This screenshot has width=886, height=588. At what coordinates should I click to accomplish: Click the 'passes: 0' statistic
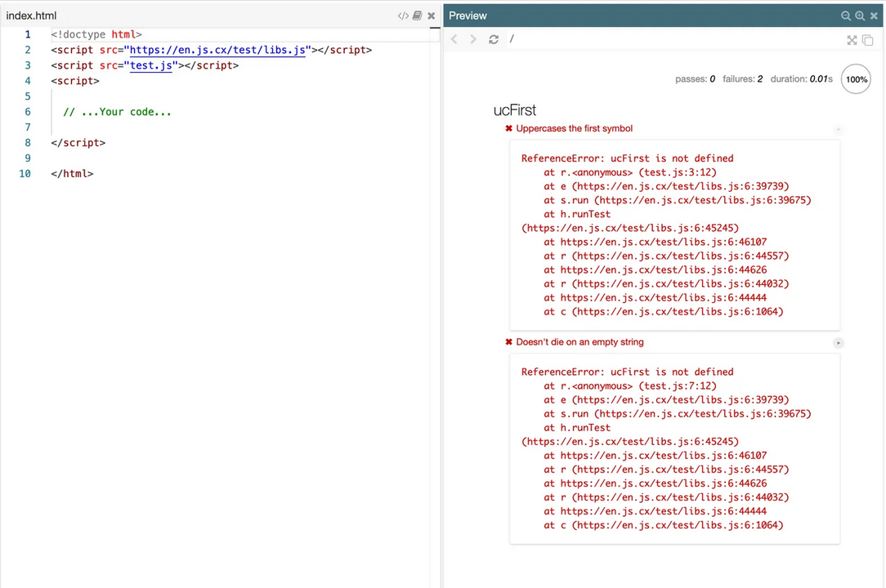[x=695, y=79]
